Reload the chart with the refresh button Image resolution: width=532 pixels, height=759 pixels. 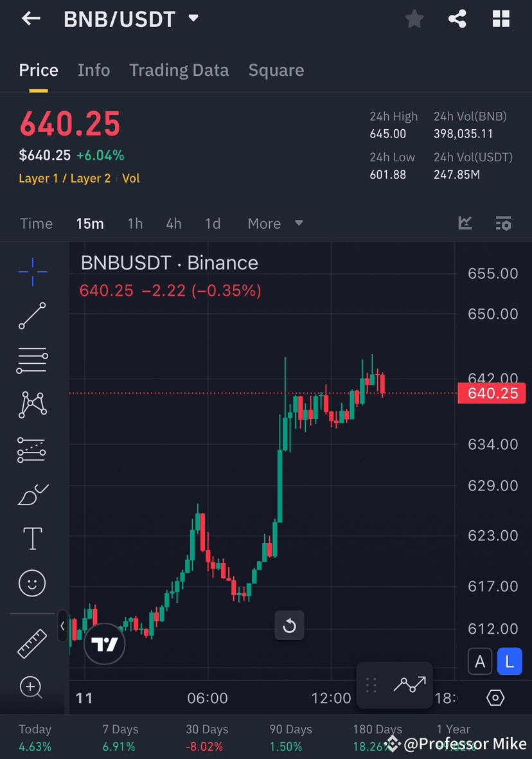point(289,625)
